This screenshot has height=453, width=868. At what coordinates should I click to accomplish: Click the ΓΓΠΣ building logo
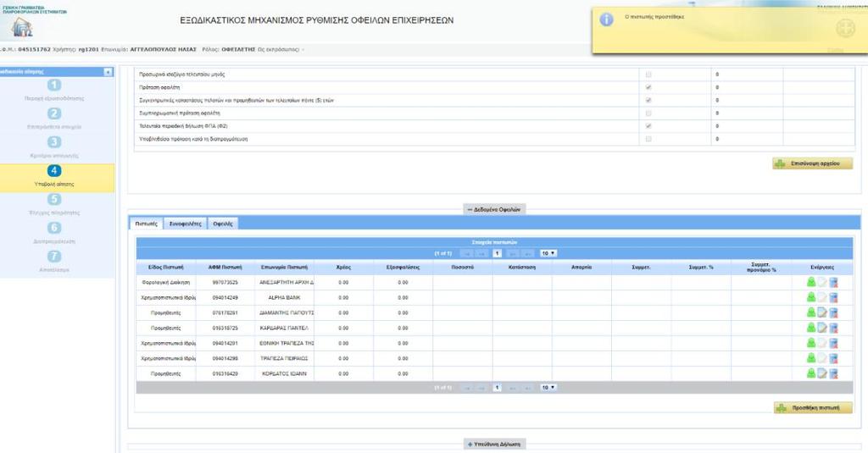click(21, 27)
